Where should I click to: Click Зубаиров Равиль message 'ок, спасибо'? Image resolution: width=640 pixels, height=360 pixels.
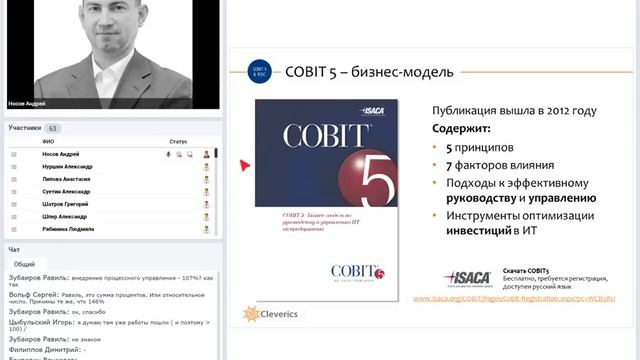coord(57,312)
